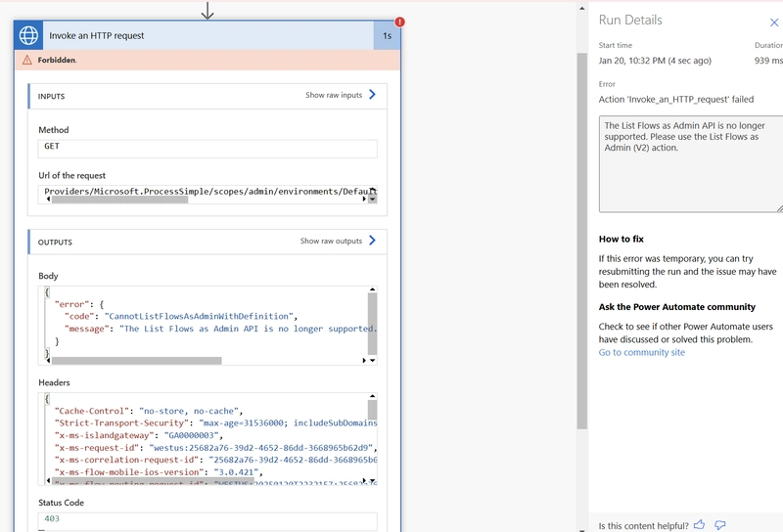Click the Status Code field showing 403
783x532 pixels.
pyautogui.click(x=207, y=521)
